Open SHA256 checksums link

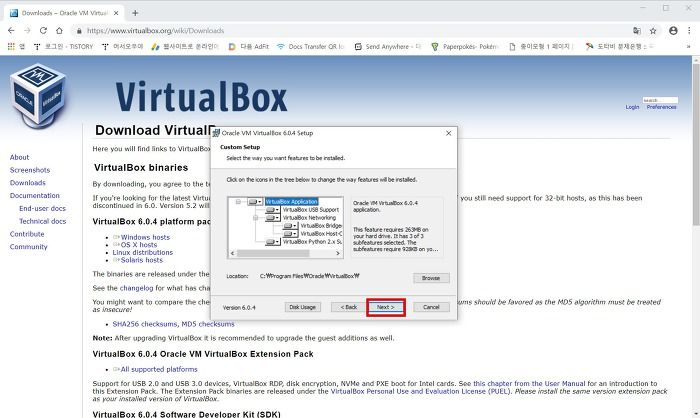click(x=145, y=324)
